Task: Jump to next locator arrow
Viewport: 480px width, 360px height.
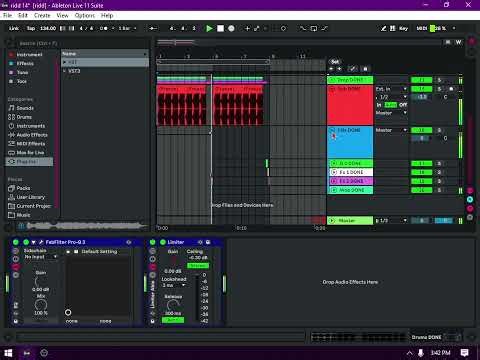Action: tap(339, 69)
